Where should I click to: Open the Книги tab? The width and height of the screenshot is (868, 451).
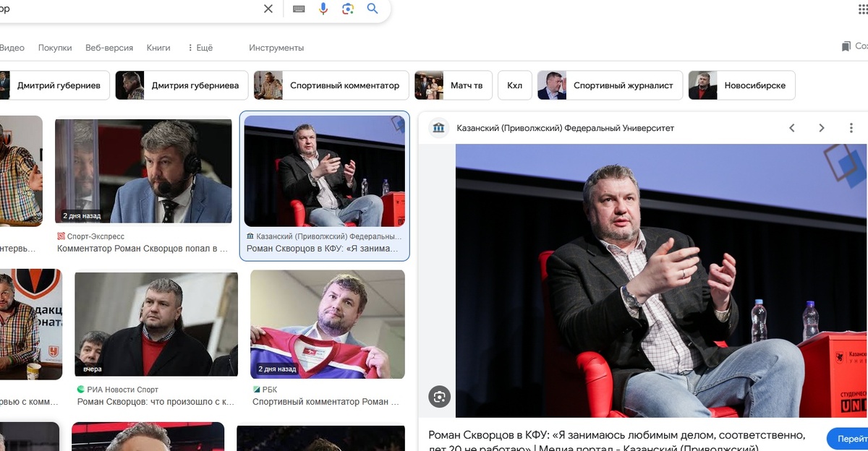point(158,48)
